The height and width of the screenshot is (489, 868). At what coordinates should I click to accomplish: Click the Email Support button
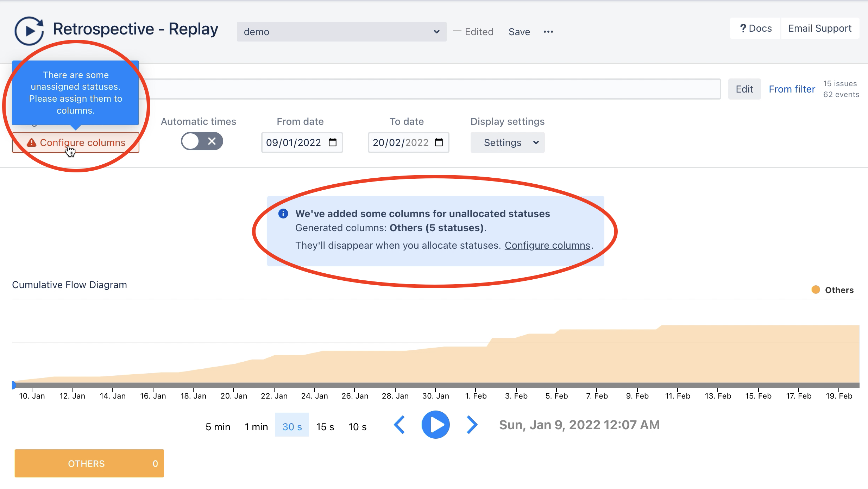820,28
